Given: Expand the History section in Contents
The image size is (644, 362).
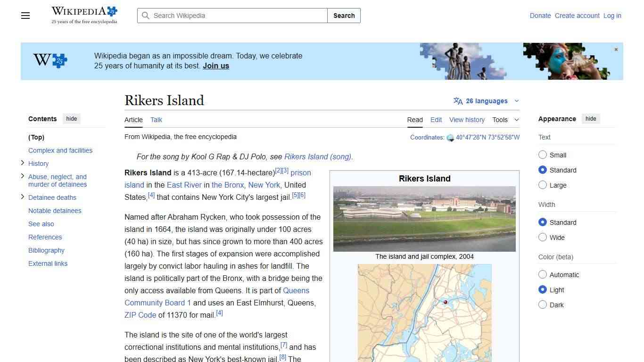Looking at the screenshot, I should 23,163.
